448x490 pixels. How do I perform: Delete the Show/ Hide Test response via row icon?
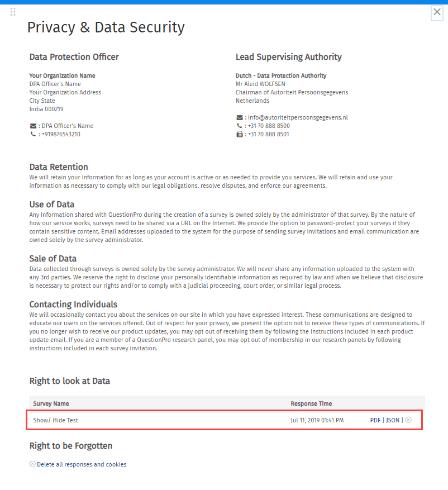pyautogui.click(x=408, y=420)
